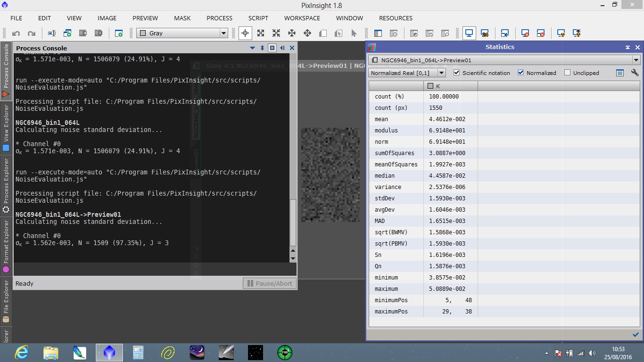Activate the Readout mode crosshair icon
This screenshot has width=644, height=362.
(x=245, y=33)
